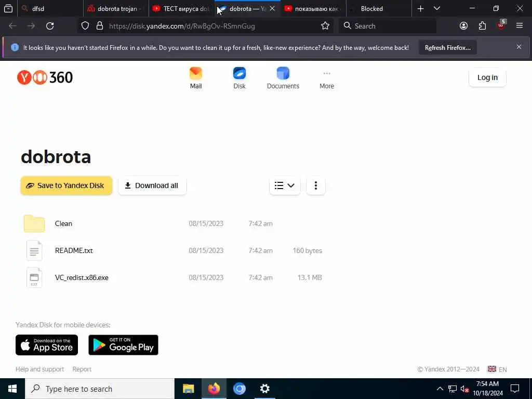List all tabs dropdown arrow

437,9
